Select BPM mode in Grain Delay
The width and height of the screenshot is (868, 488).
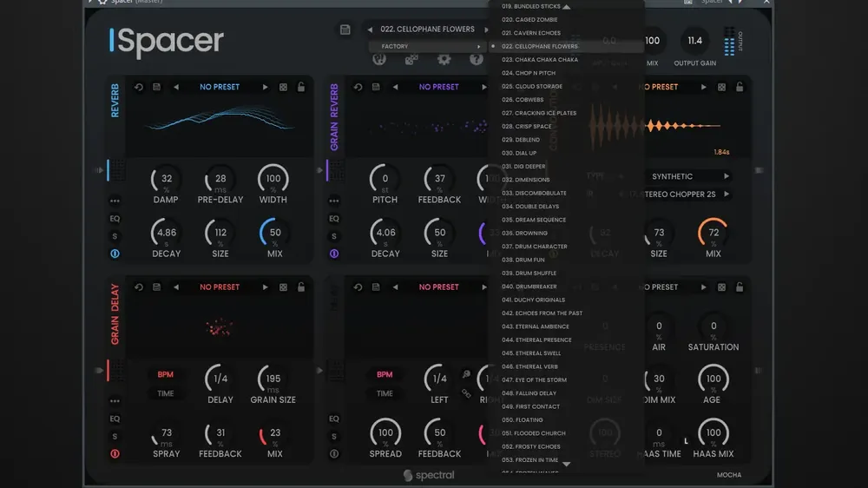pyautogui.click(x=166, y=374)
